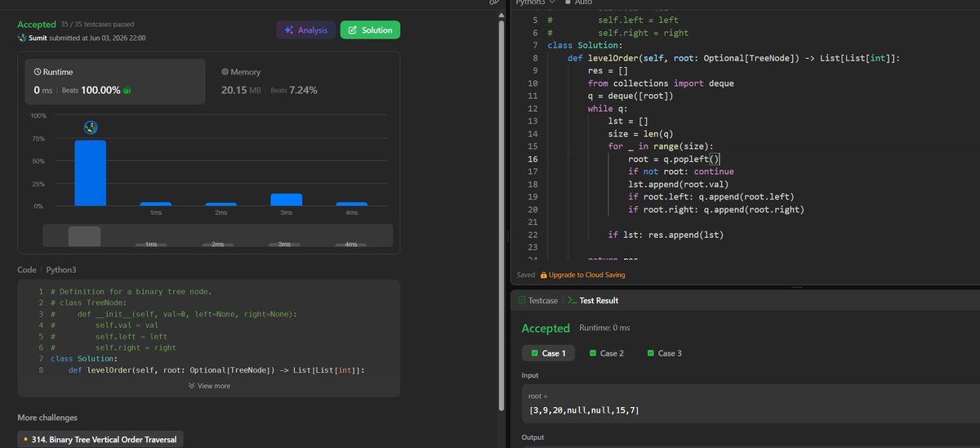Click the 'Code | Python3' label
The height and width of the screenshot is (448, 980).
point(47,269)
